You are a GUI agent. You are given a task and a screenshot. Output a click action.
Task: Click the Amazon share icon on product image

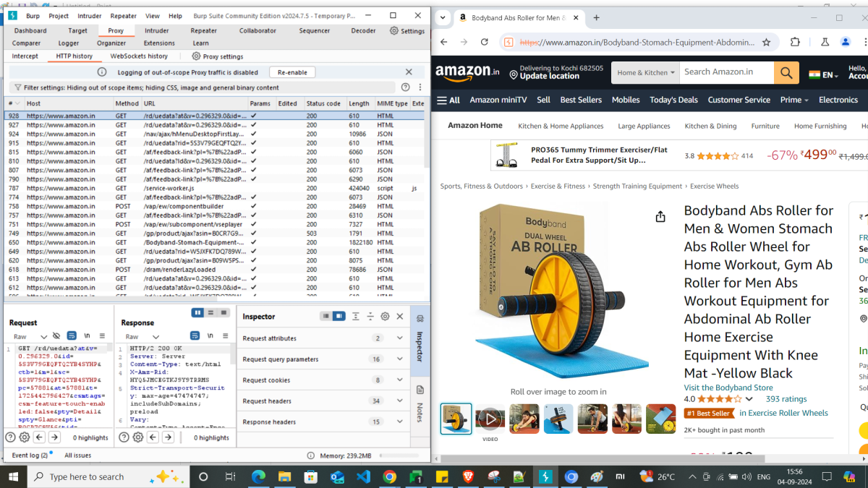(660, 217)
